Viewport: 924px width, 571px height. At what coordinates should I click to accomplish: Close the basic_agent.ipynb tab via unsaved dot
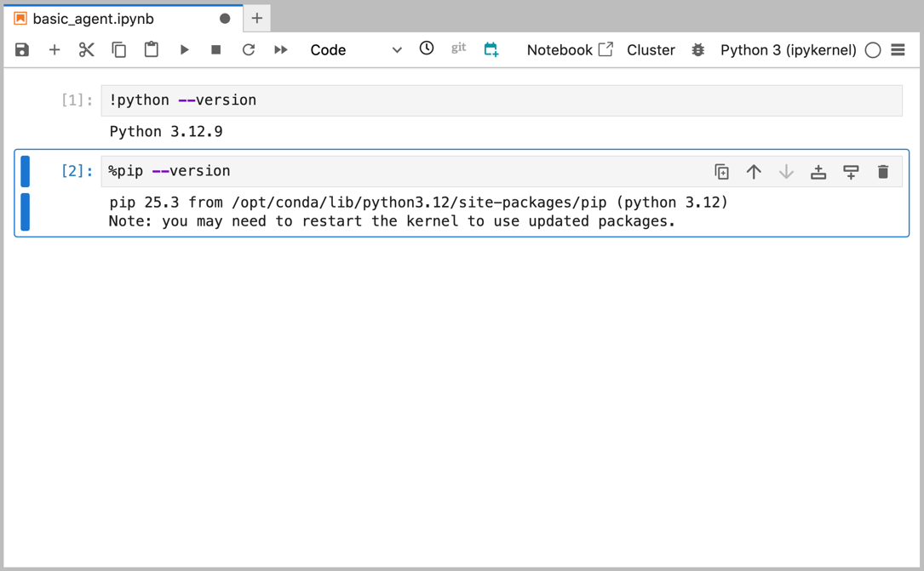[x=225, y=19]
